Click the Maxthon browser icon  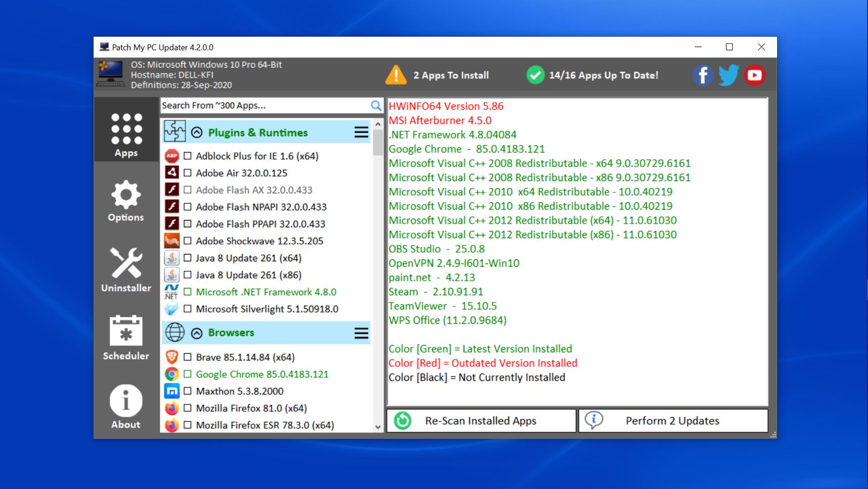click(172, 391)
